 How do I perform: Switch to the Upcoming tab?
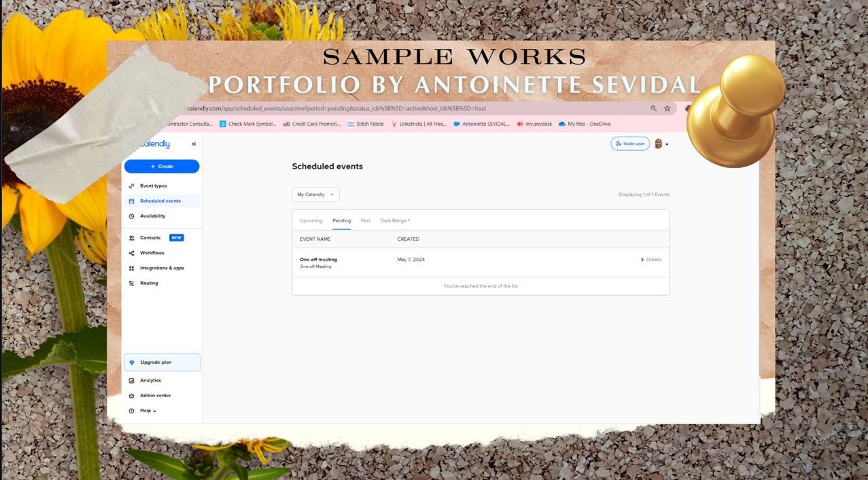pyautogui.click(x=311, y=221)
